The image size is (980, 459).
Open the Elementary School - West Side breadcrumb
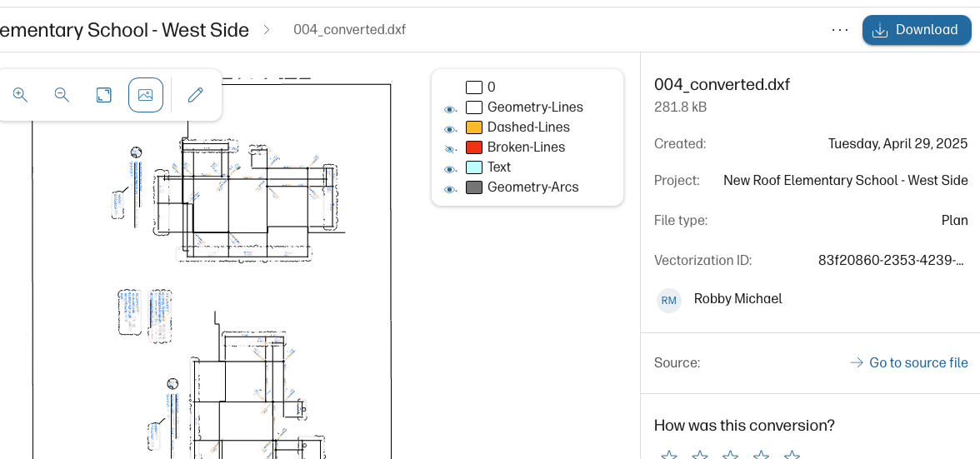coord(124,30)
